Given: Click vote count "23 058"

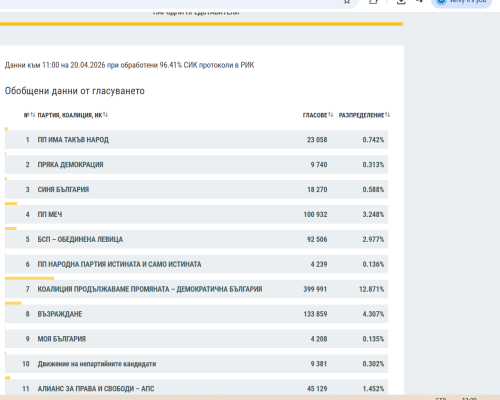Looking at the screenshot, I should click(317, 140).
